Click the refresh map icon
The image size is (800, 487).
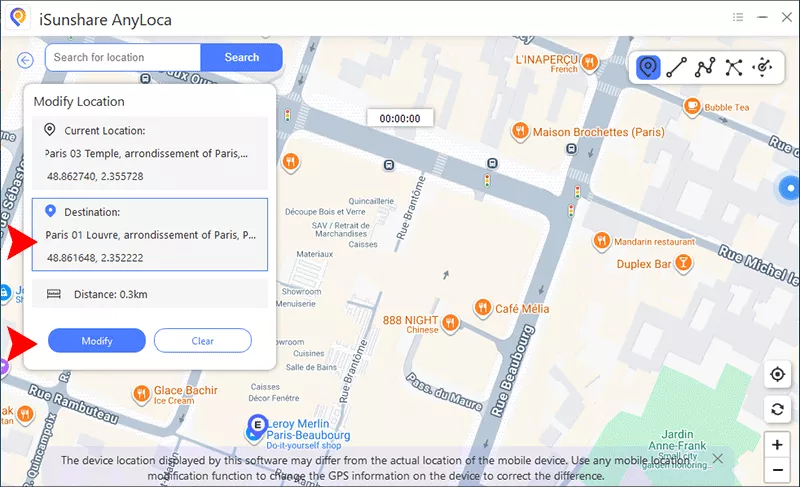(x=777, y=409)
